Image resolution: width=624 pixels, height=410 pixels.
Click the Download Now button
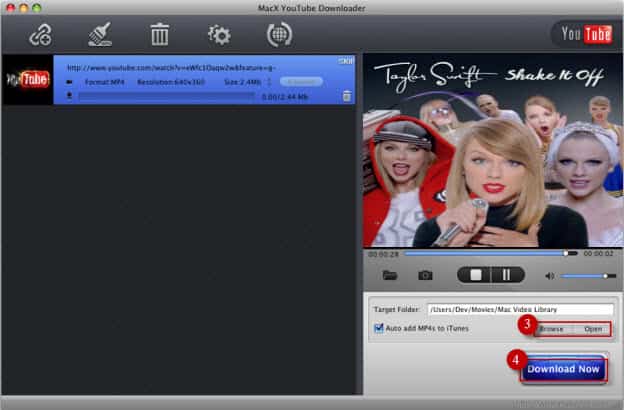563,369
